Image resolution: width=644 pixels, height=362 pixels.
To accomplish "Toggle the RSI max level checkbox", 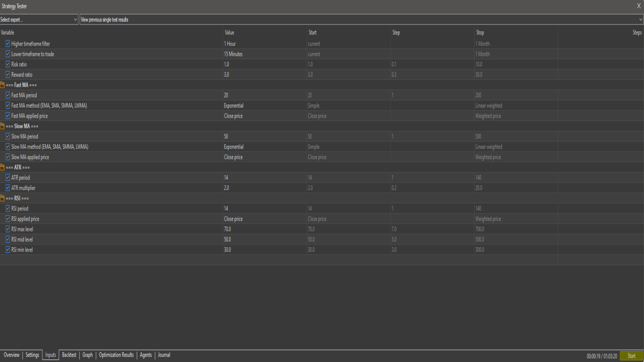I will click(8, 229).
